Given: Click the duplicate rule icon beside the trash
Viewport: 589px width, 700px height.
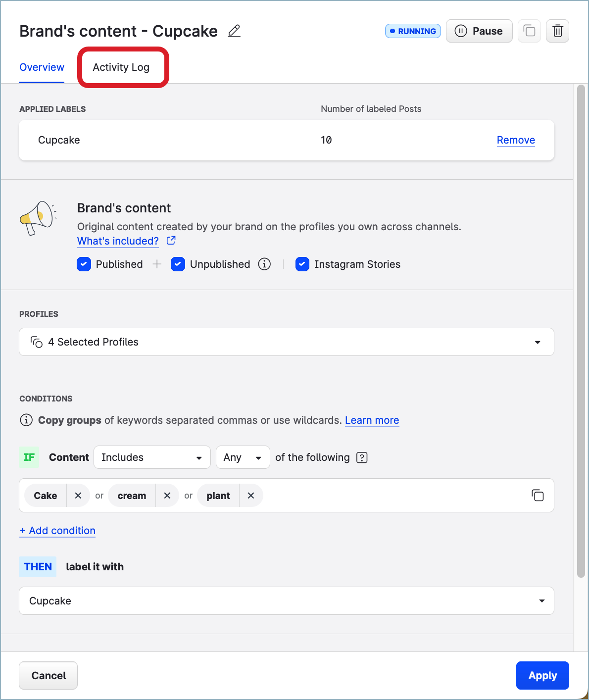Looking at the screenshot, I should [x=529, y=31].
